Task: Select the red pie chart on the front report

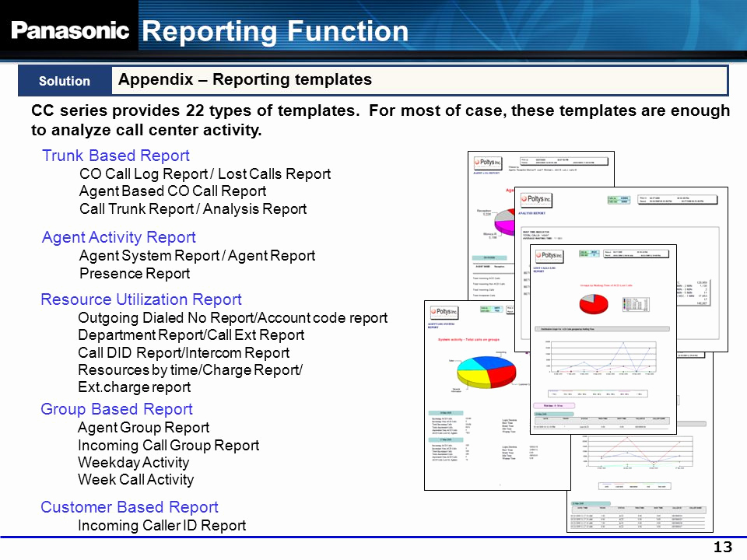Action: pyautogui.click(x=594, y=303)
